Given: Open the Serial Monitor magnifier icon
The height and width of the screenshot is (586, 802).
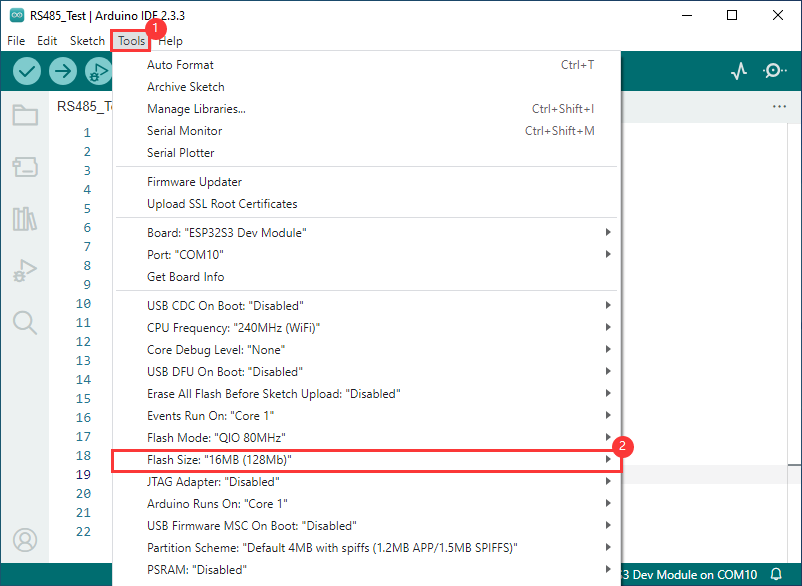Looking at the screenshot, I should pyautogui.click(x=775, y=71).
